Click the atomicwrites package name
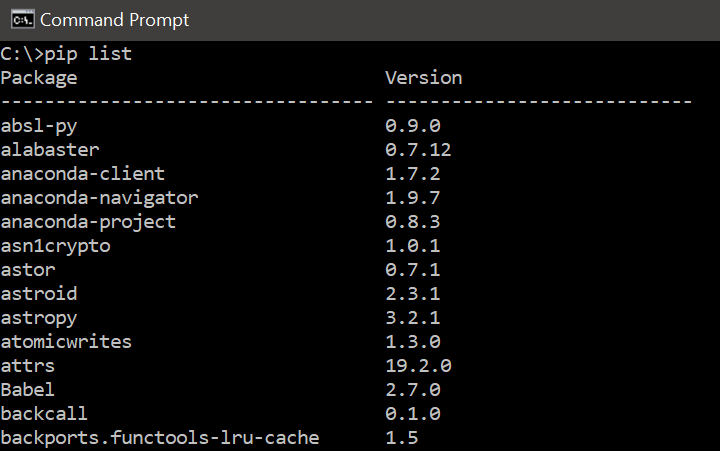The image size is (720, 451). point(66,342)
